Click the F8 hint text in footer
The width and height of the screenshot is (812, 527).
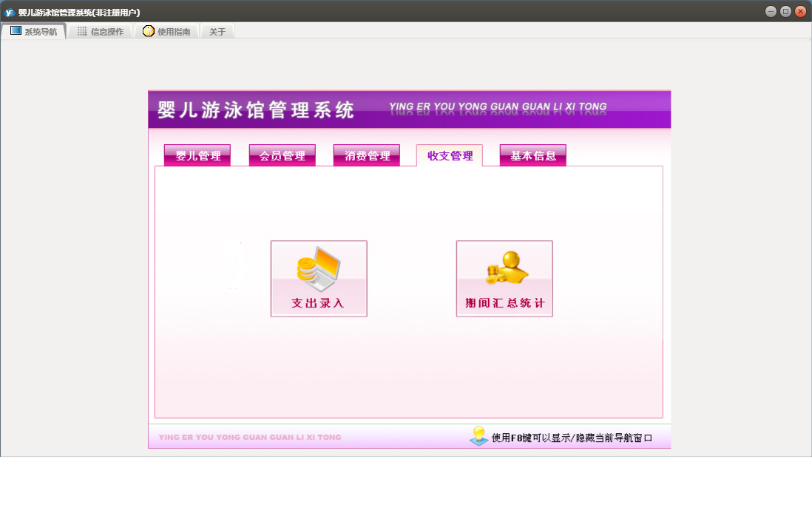click(x=572, y=438)
